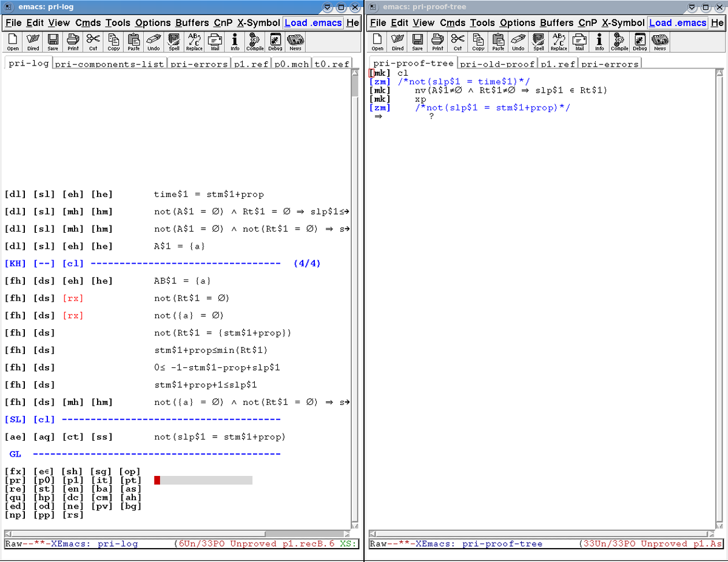Click Open icon in pri-log toolbar

[13, 41]
